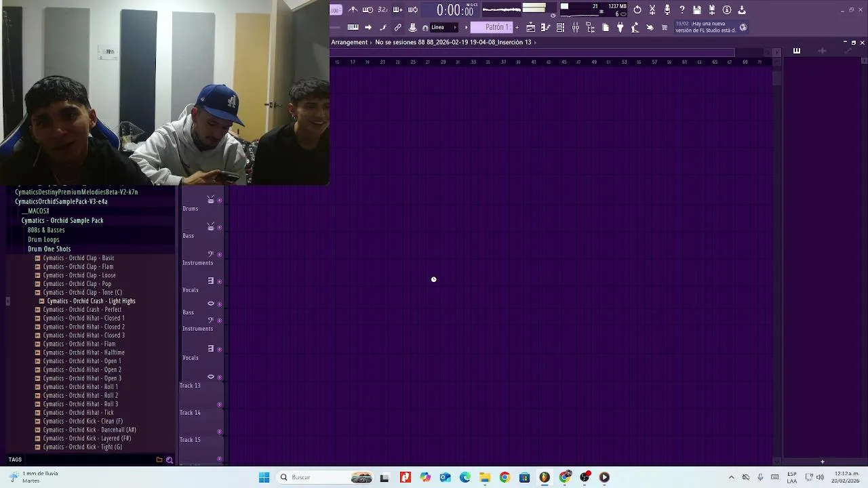Toggle wait for input before playing
Viewport: 868px width, 488px height.
(x=368, y=9)
